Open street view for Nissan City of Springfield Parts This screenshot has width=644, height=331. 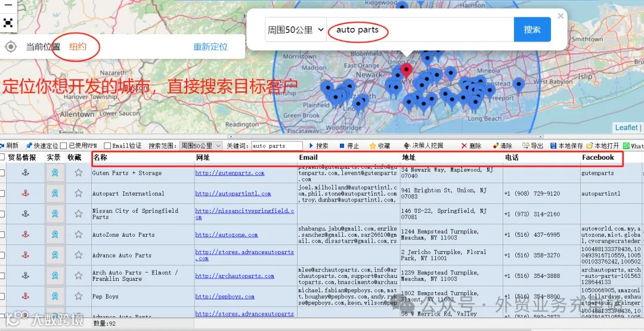pos(55,214)
